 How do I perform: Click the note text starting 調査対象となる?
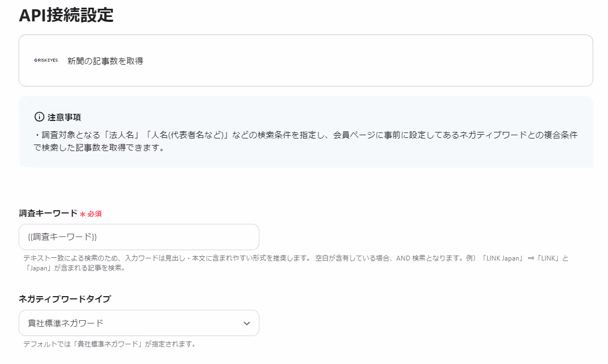click(305, 141)
